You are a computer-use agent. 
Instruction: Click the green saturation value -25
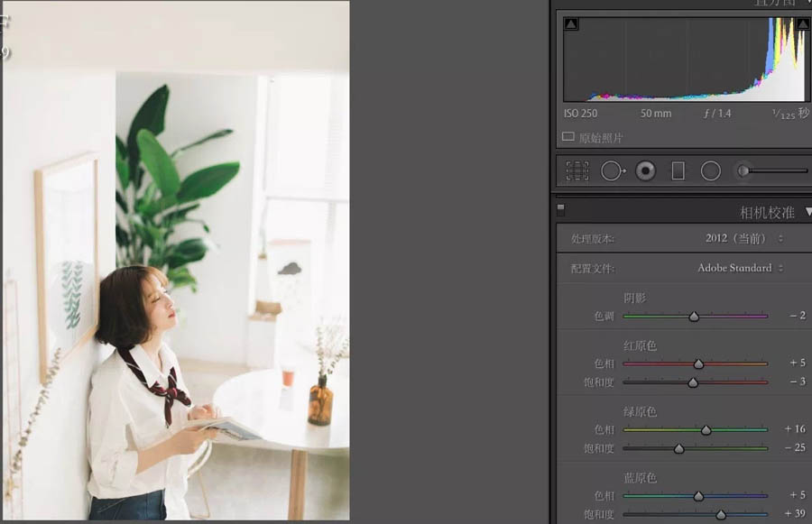(x=795, y=447)
